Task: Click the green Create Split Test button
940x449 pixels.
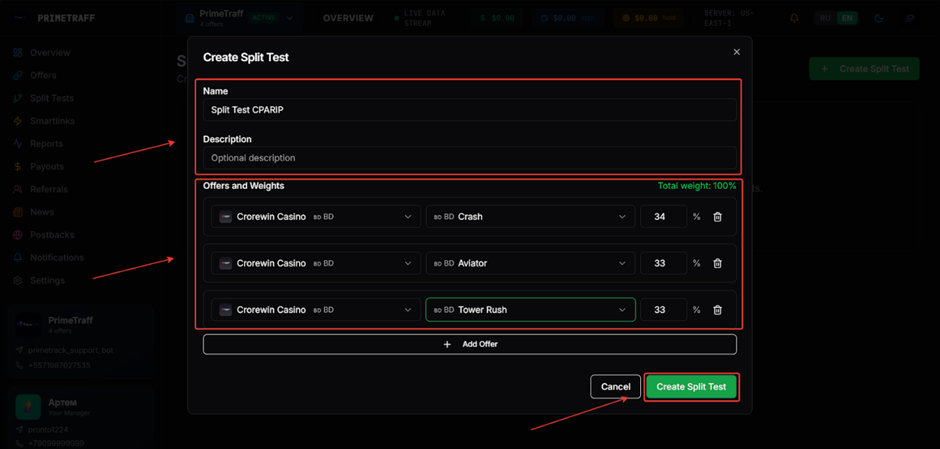Action: click(x=691, y=387)
